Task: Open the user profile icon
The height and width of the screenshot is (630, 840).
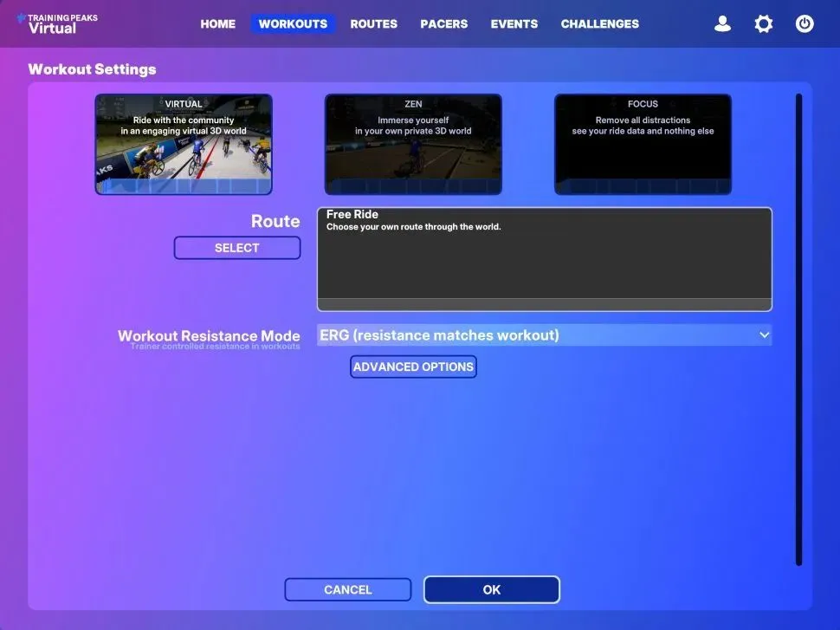Action: (x=722, y=24)
